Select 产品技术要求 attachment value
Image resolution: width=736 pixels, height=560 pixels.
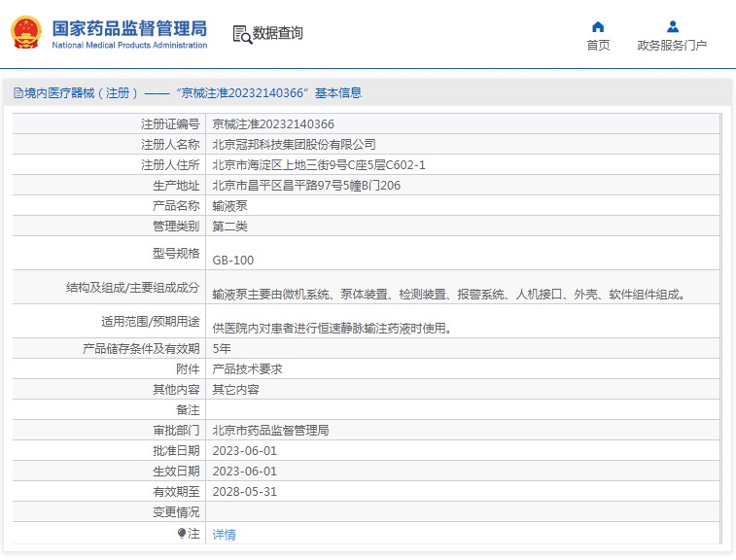[247, 368]
